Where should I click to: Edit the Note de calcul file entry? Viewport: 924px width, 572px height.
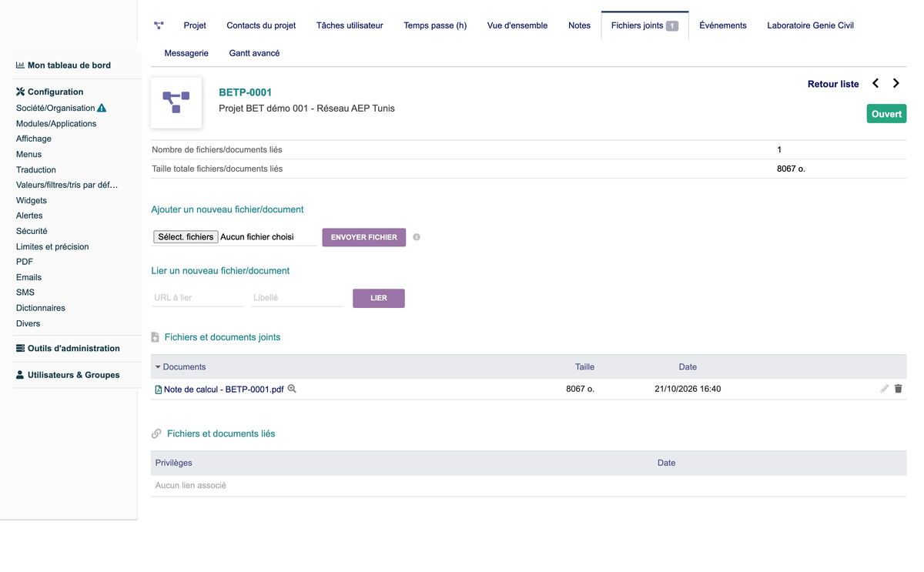click(884, 389)
